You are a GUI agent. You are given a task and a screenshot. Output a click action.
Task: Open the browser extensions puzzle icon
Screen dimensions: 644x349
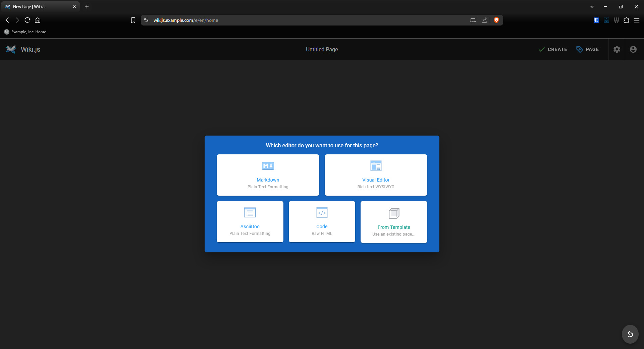tap(626, 20)
